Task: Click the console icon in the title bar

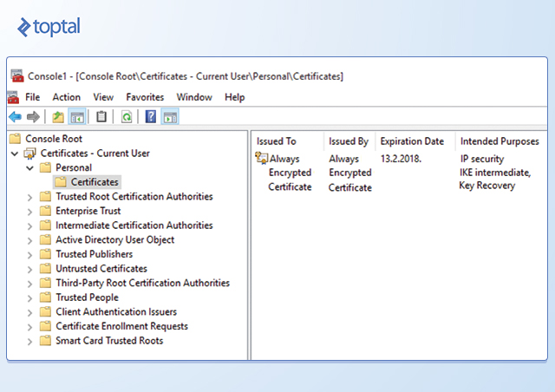Action: tap(17, 75)
